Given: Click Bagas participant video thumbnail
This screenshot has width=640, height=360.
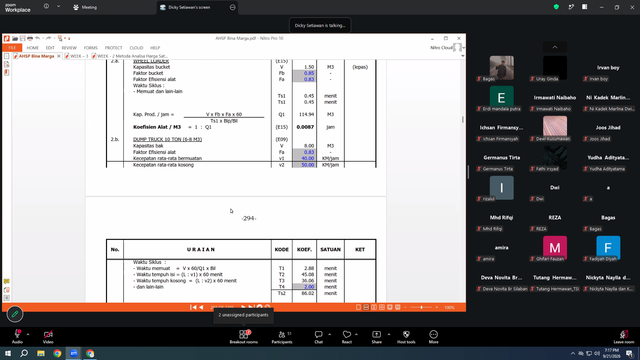Looking at the screenshot, I should [502, 68].
